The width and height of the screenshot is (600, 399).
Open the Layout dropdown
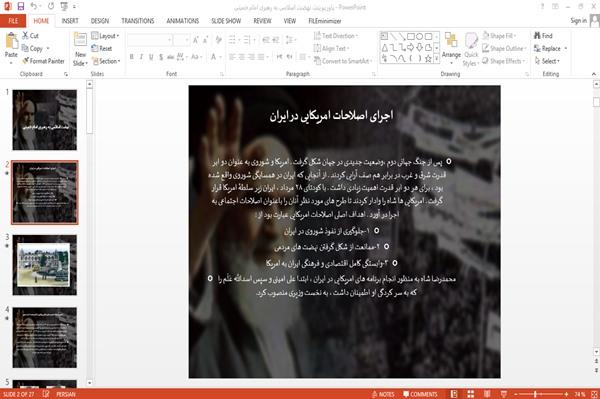(105, 36)
